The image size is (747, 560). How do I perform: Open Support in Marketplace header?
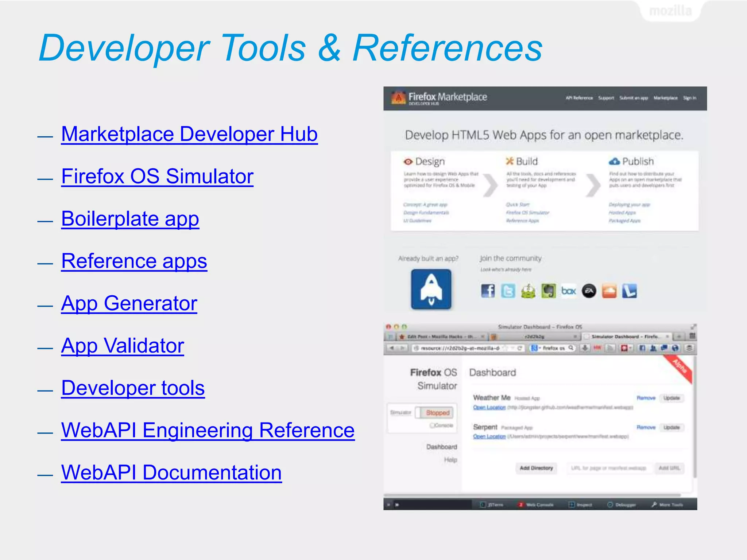(606, 98)
